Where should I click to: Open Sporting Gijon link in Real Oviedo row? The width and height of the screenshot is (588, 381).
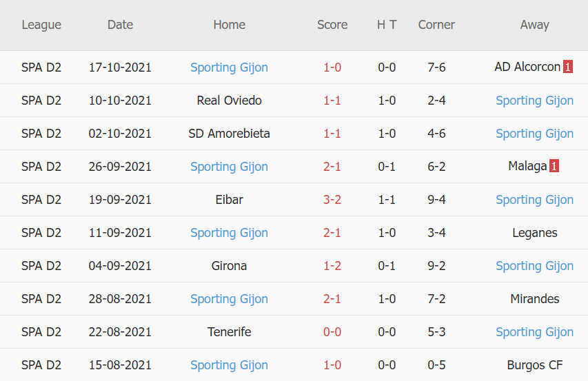point(534,101)
